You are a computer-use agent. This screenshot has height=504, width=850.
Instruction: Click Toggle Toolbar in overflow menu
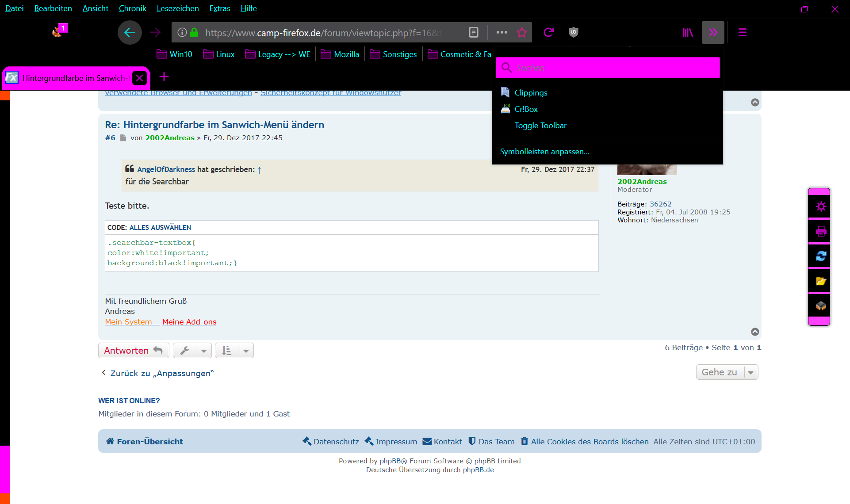540,126
